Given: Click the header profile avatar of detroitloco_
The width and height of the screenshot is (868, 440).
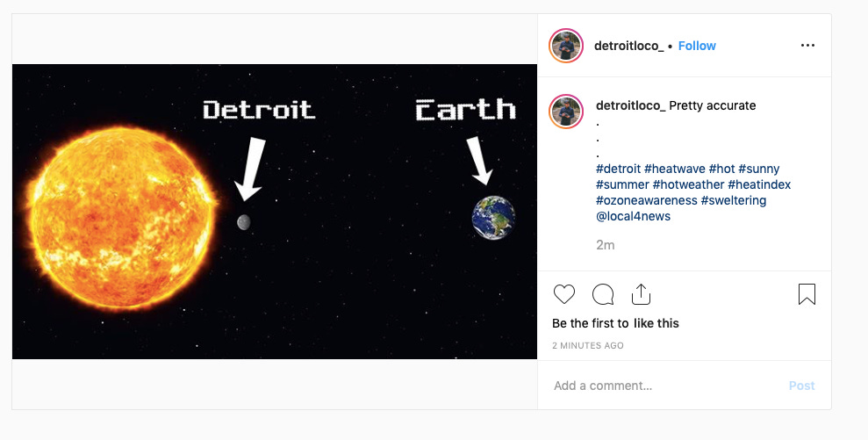Looking at the screenshot, I should point(566,46).
